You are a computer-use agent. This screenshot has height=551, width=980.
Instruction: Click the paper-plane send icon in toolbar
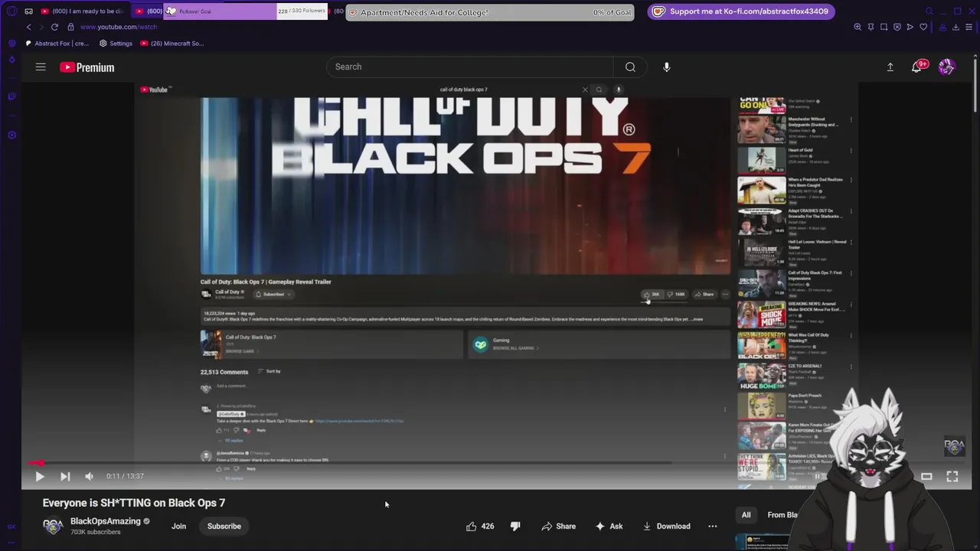click(x=910, y=27)
